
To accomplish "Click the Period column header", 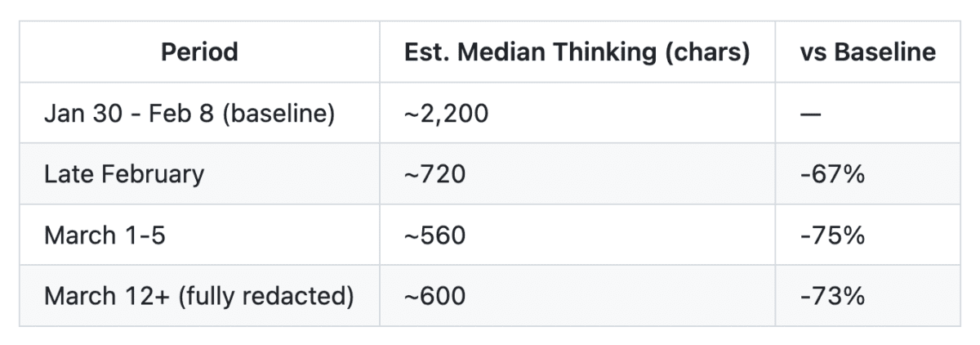I will [x=199, y=52].
